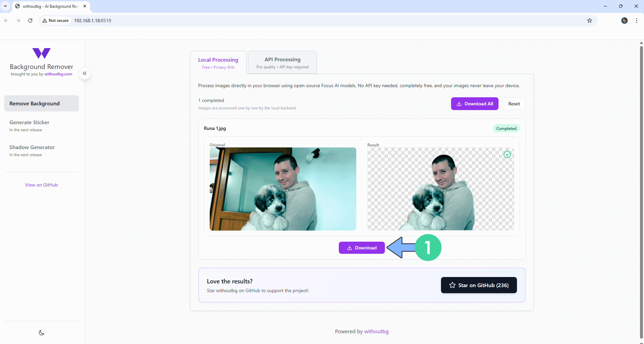Open the tab search dropdown arrow
The width and height of the screenshot is (644, 344).
click(5, 6)
